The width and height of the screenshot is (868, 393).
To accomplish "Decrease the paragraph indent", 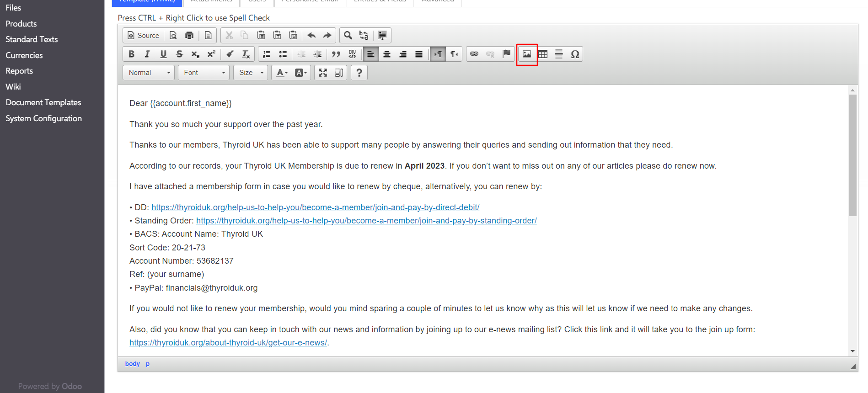I will click(301, 54).
